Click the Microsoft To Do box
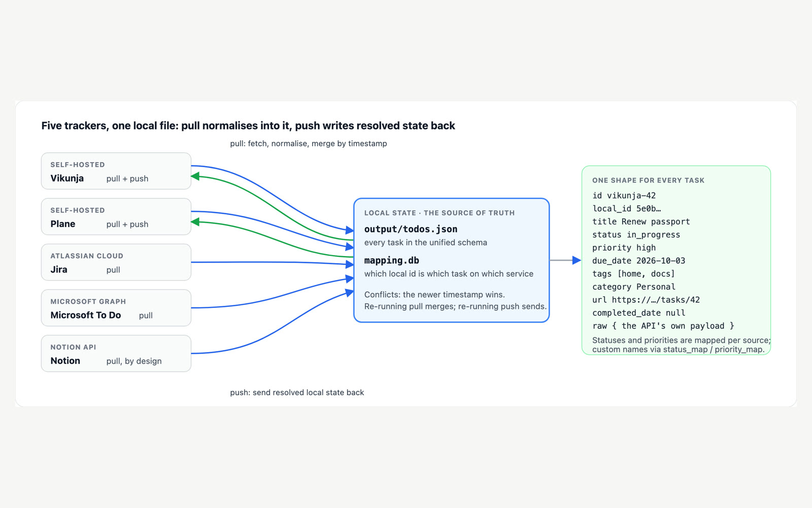This screenshot has height=508, width=812. tap(116, 308)
